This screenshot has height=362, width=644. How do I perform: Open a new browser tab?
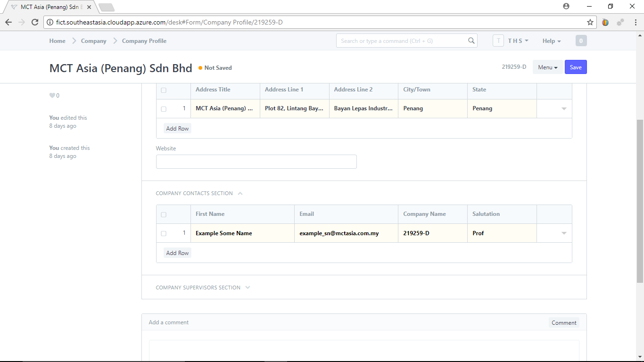[106, 7]
